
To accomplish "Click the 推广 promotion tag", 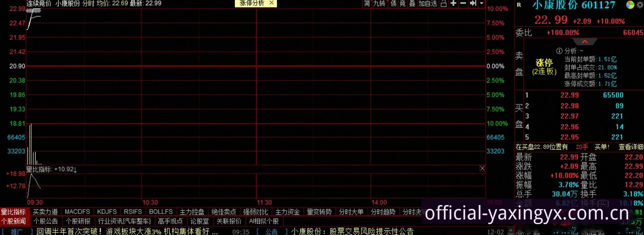I will click(x=17, y=231).
